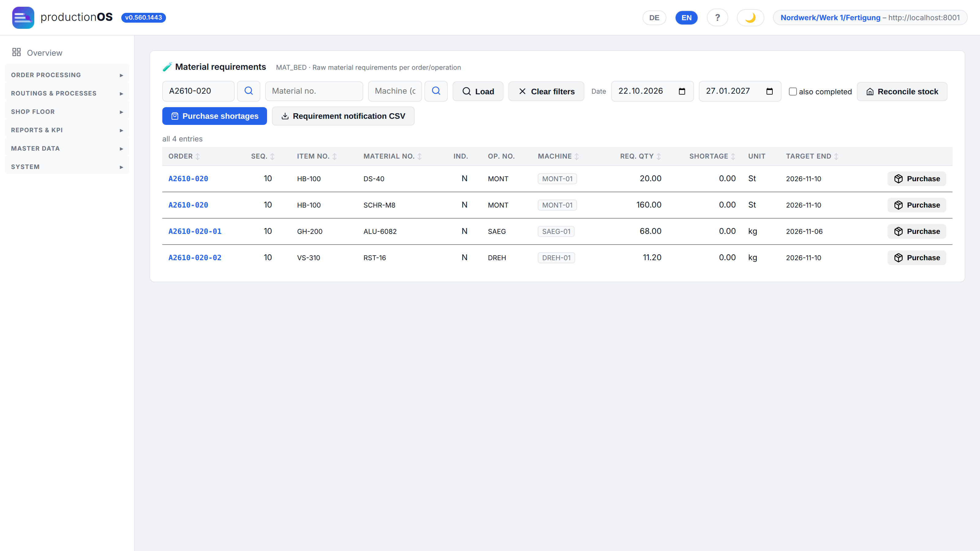Expand Shop Floor menu section
This screenshot has width=980, height=551.
67,112
